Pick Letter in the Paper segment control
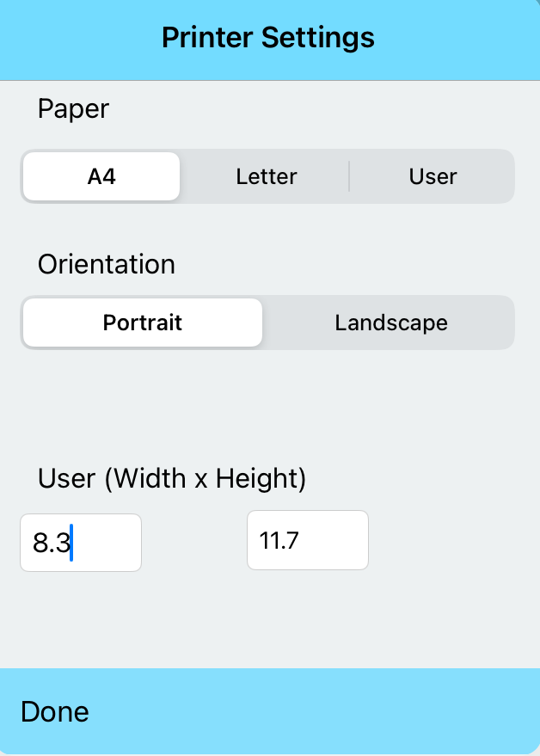This screenshot has width=540, height=756. tap(266, 176)
